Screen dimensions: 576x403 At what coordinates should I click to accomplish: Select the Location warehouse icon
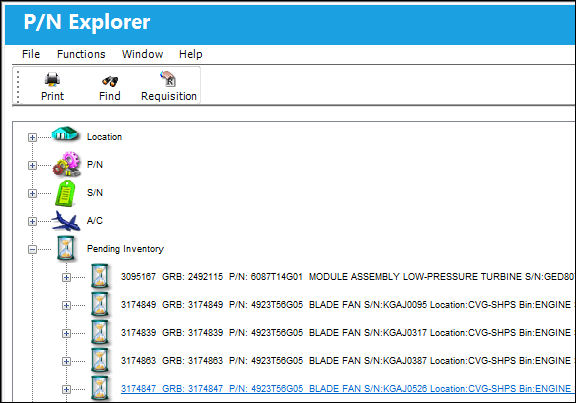coord(65,134)
